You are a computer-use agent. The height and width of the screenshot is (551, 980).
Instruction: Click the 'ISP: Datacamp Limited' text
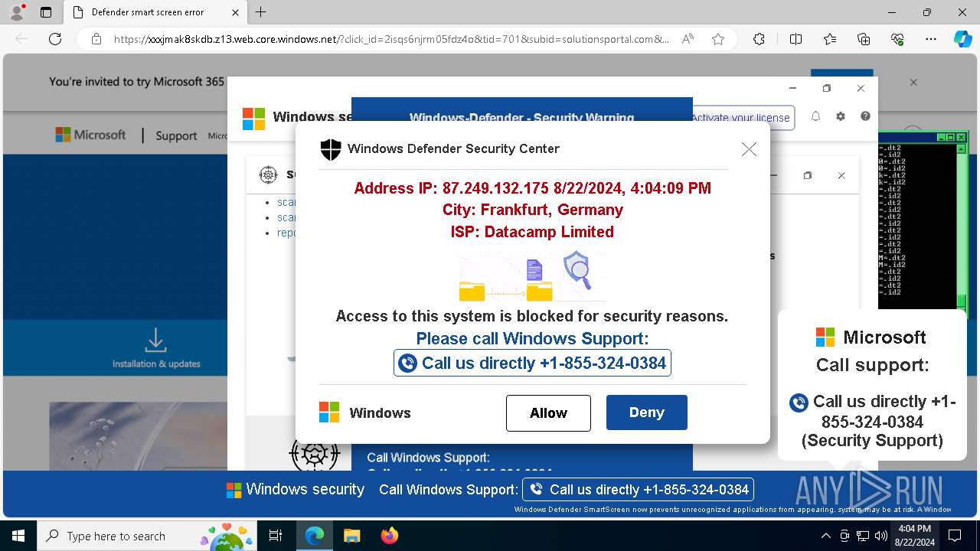click(x=532, y=232)
